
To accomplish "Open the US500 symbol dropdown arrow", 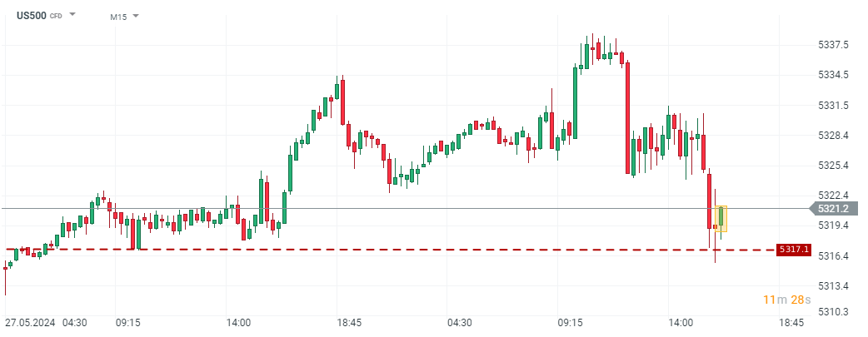I will 72,15.
